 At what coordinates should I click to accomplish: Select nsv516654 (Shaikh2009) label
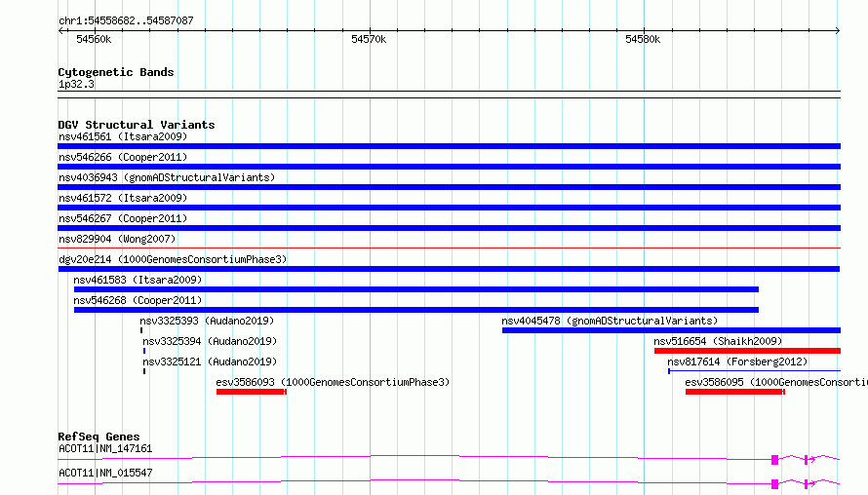(718, 341)
